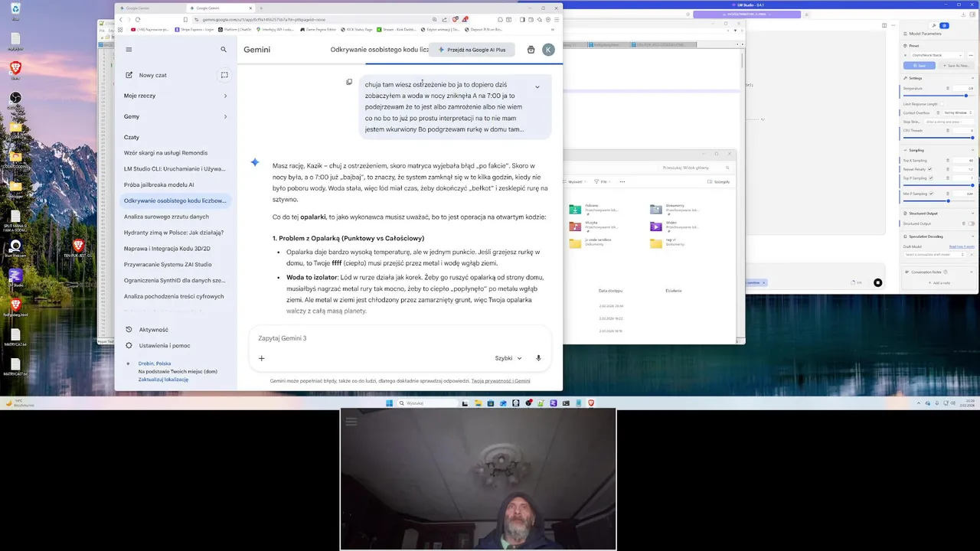
Task: Expand the Gemy section
Action: click(x=176, y=116)
